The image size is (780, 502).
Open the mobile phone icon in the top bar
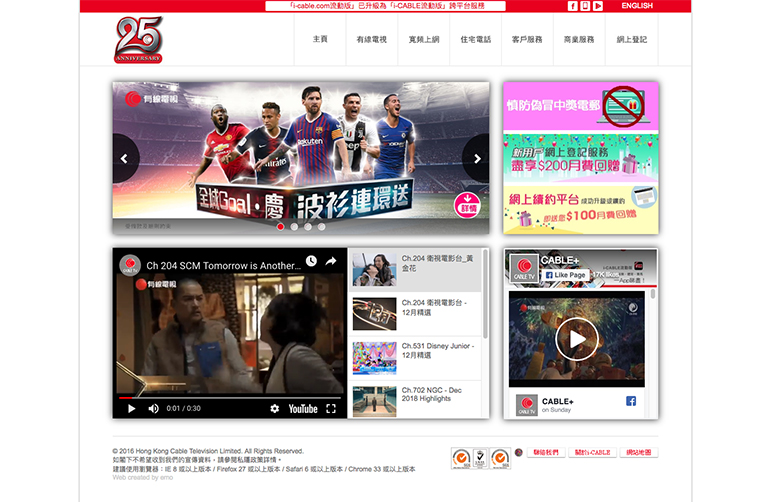[585, 6]
